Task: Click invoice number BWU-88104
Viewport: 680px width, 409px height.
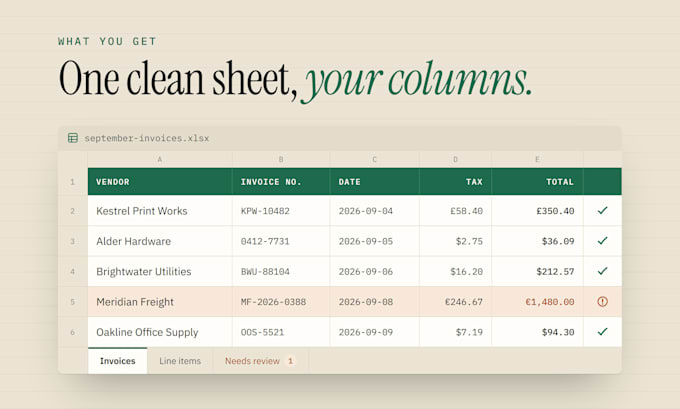Action: coord(265,272)
